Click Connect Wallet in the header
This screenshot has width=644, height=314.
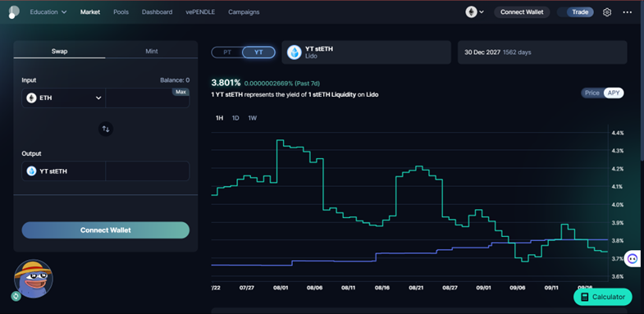(x=522, y=12)
